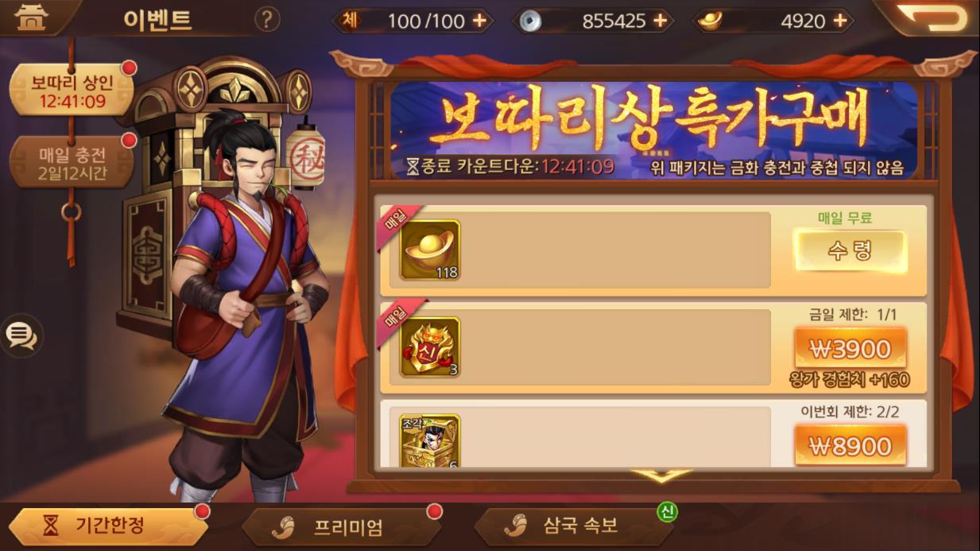Add silver coins with plus beside 855425
The image size is (980, 551).
coord(660,21)
